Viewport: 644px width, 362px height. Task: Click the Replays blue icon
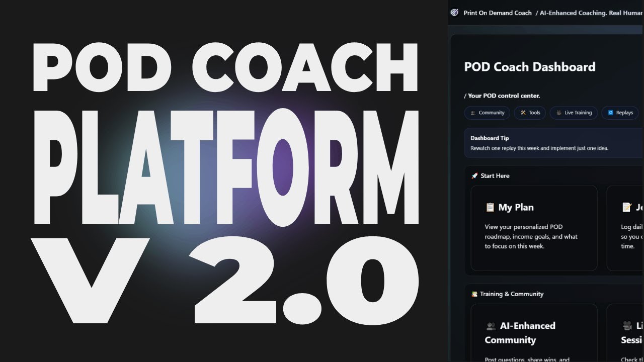tap(610, 113)
